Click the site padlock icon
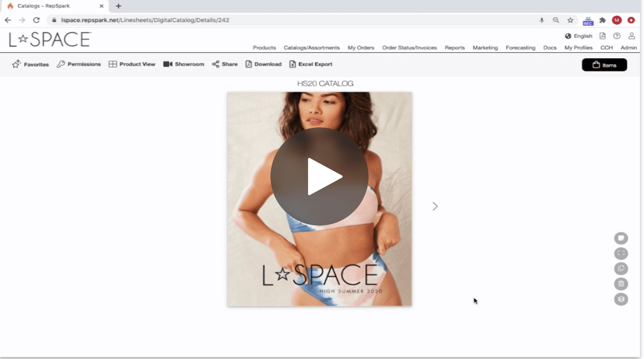 55,20
